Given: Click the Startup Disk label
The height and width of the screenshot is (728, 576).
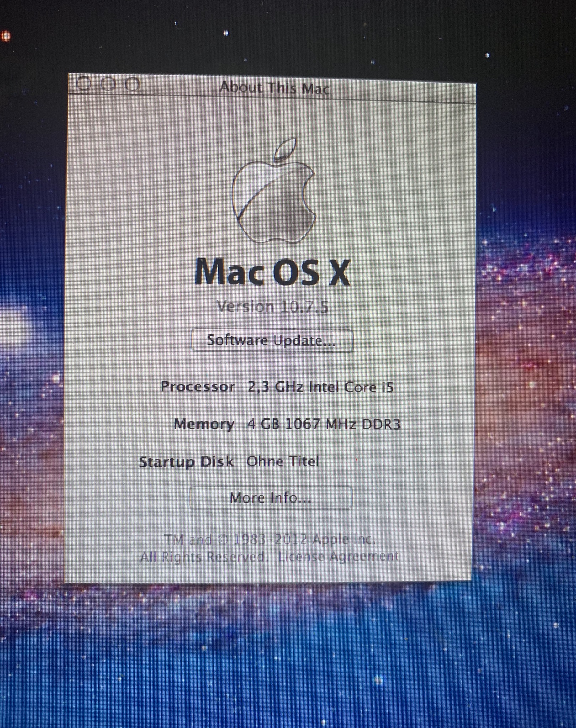Looking at the screenshot, I should (186, 462).
